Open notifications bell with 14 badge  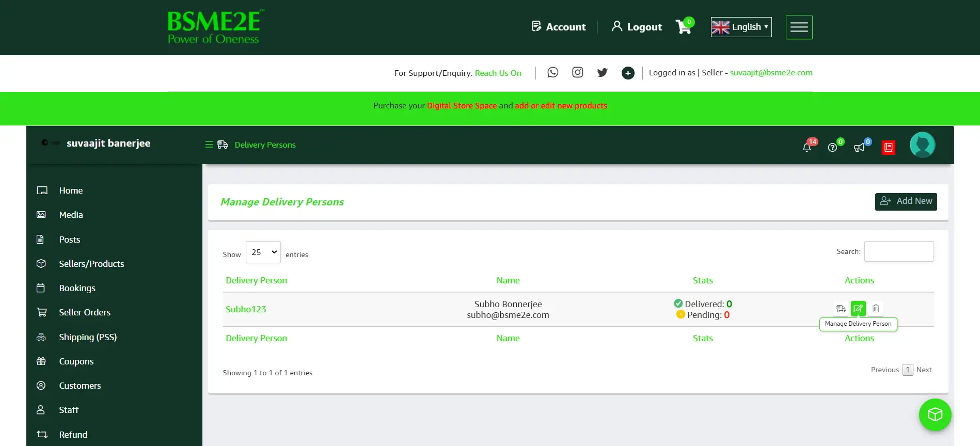(807, 147)
